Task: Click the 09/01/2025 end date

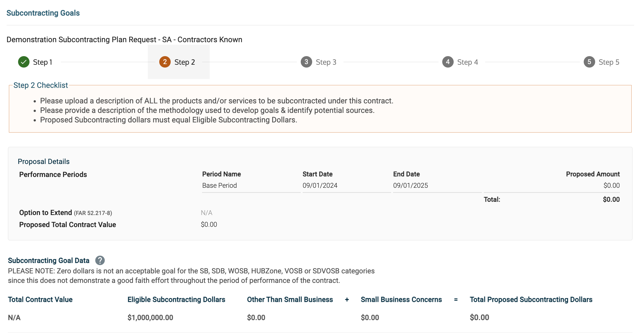Action: point(411,186)
